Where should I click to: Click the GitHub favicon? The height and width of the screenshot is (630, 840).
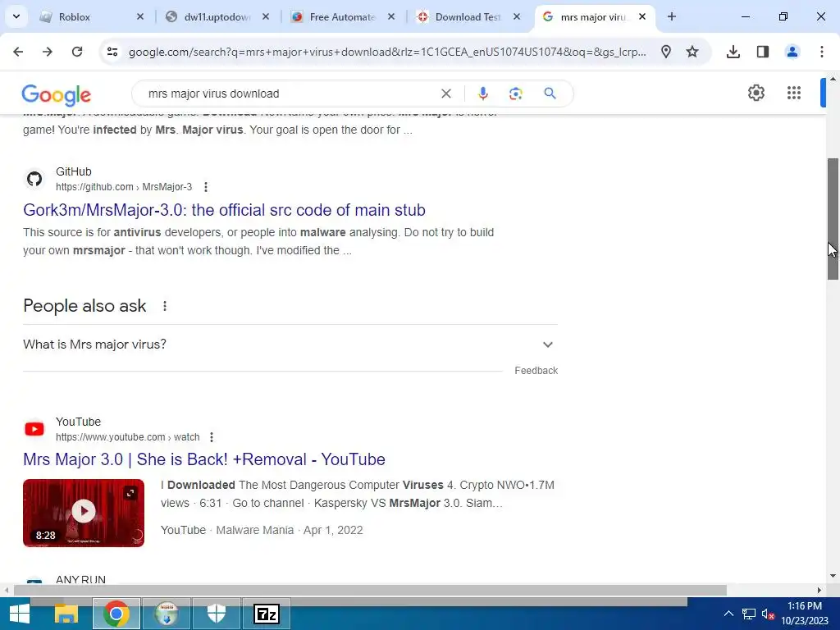34,179
